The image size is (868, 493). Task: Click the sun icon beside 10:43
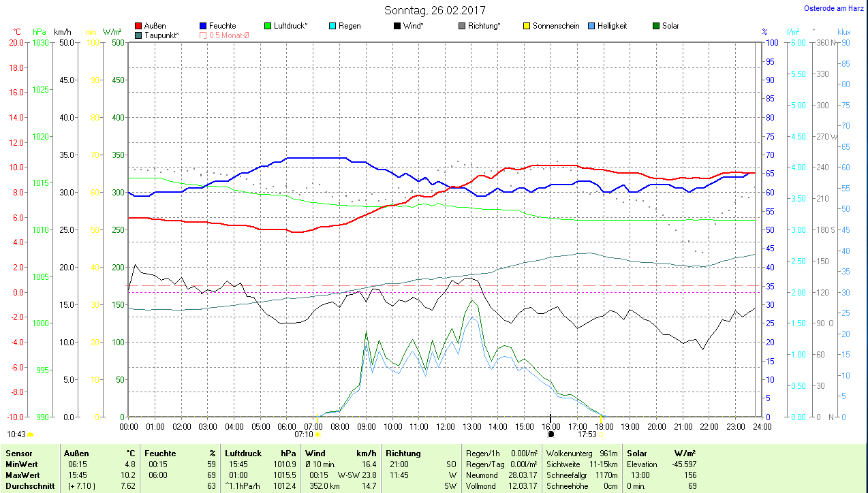pyautogui.click(x=30, y=434)
